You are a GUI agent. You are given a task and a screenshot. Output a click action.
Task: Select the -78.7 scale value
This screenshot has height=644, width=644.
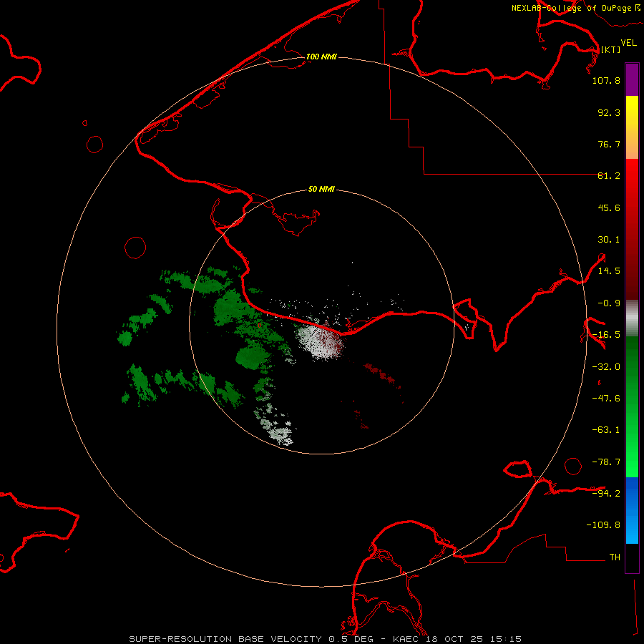coord(606,462)
